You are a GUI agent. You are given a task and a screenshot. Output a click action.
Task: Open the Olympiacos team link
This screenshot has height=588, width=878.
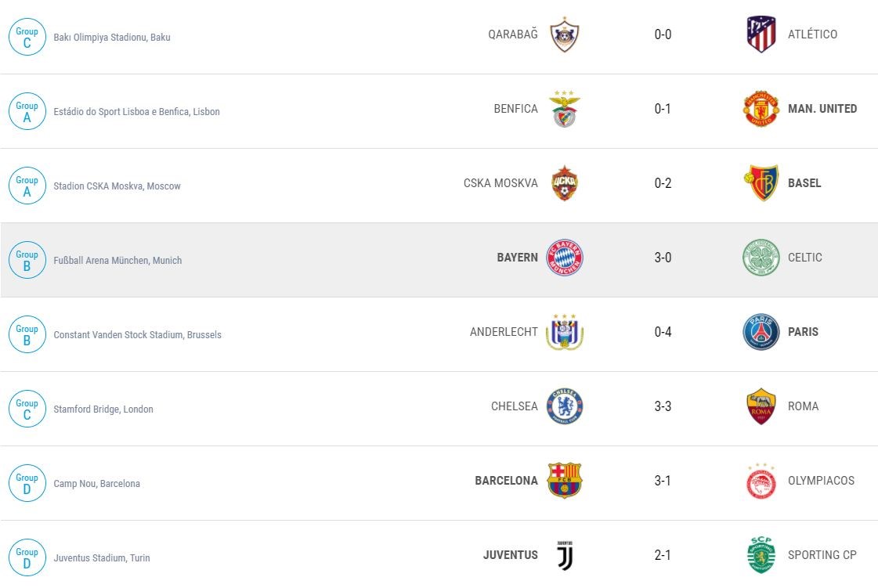[821, 481]
